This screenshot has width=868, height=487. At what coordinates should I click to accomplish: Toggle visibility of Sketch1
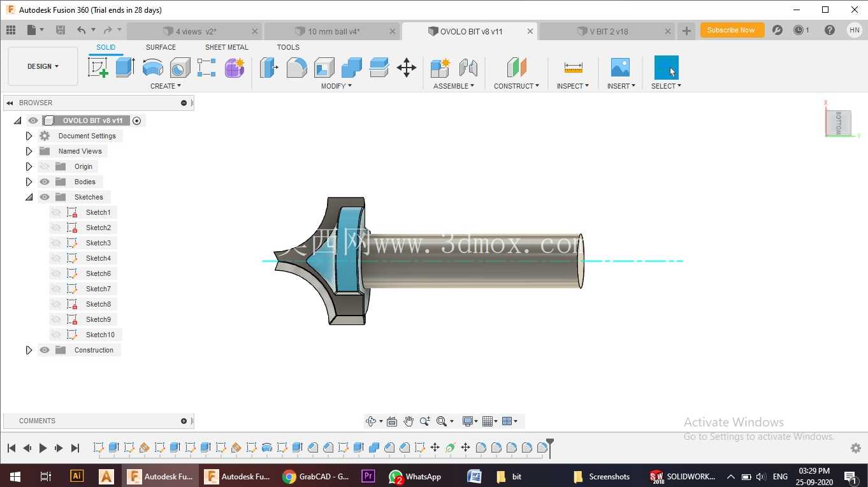click(x=56, y=212)
